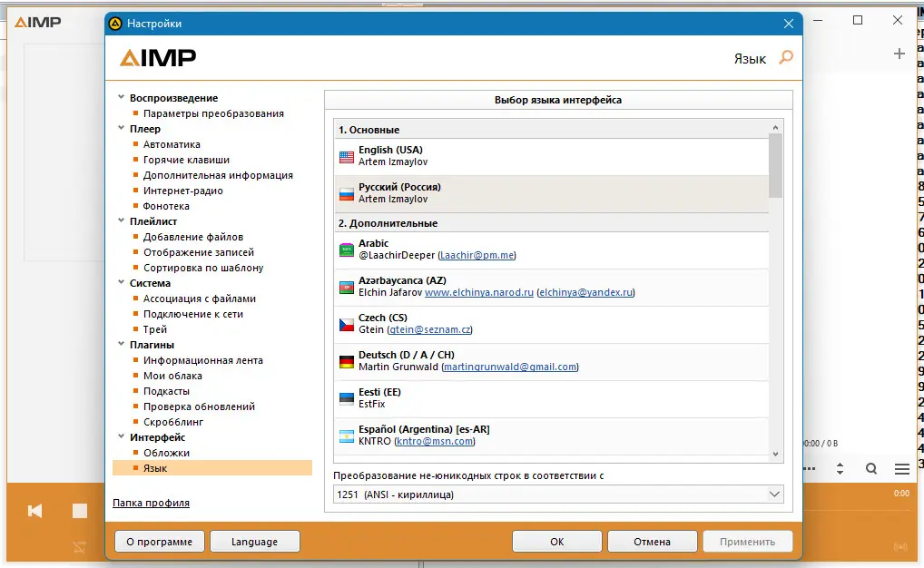Close the Настройки dialog
The height and width of the screenshot is (568, 924).
pyautogui.click(x=789, y=24)
